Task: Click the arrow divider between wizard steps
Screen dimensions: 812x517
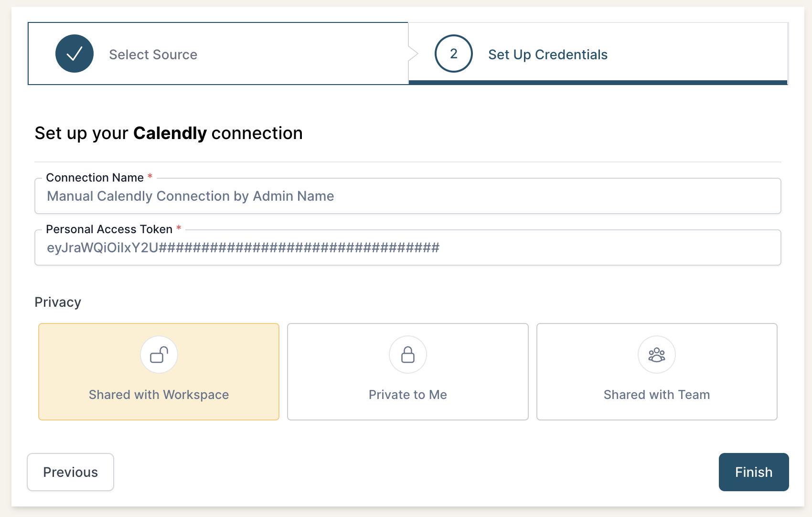Action: point(413,54)
